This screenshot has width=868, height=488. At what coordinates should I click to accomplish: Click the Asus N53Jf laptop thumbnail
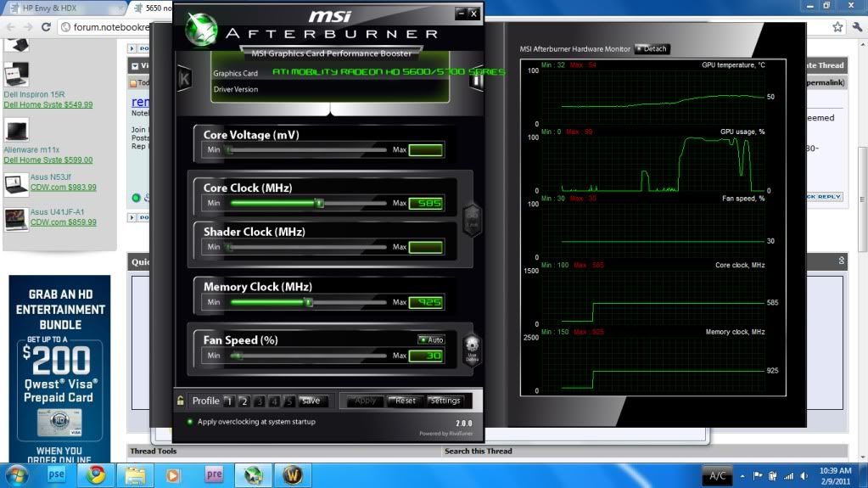coord(16,184)
